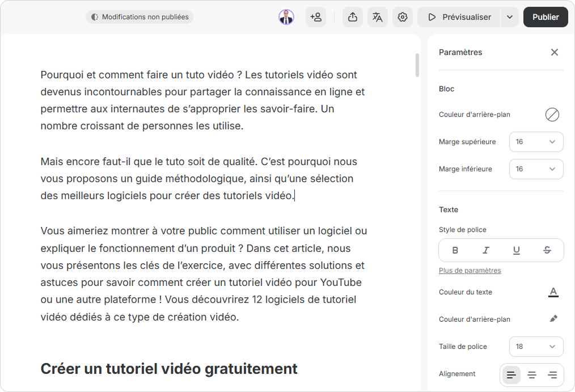Open the Plus de paramètres link
This screenshot has height=392, width=575.
470,271
